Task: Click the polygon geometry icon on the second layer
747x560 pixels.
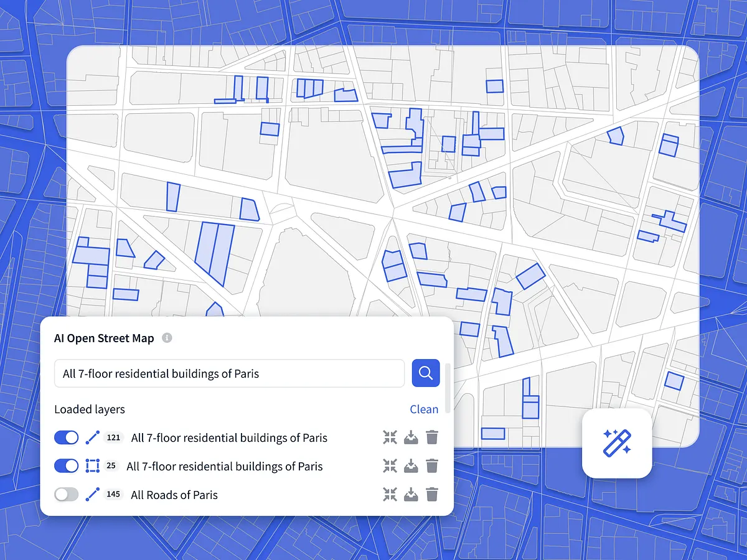Action: [x=92, y=466]
